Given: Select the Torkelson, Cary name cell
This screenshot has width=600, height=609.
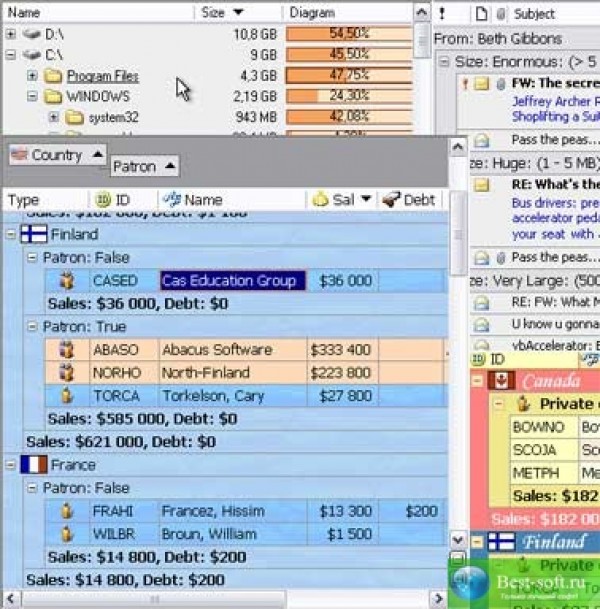Looking at the screenshot, I should 233,395.
